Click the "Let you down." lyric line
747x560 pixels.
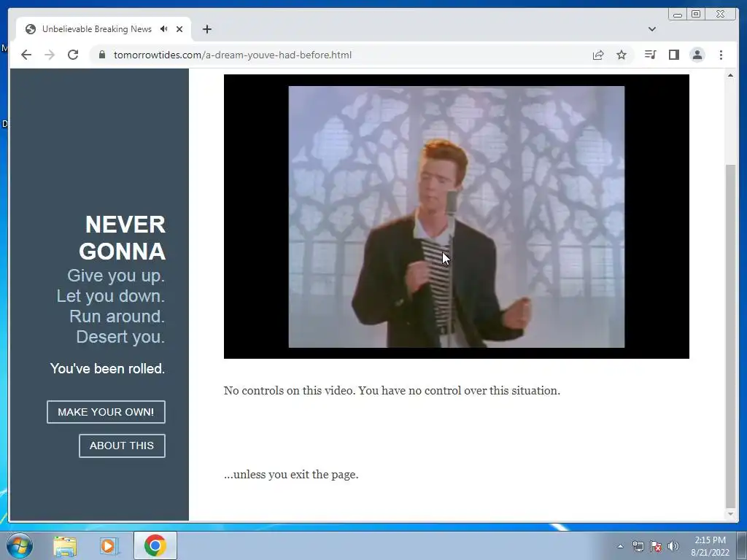(111, 296)
